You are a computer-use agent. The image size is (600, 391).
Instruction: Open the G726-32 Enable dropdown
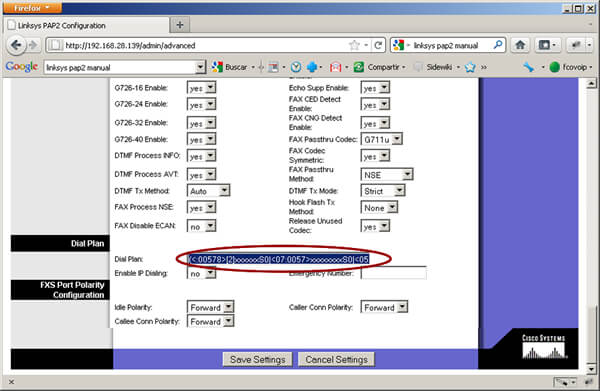click(x=201, y=123)
